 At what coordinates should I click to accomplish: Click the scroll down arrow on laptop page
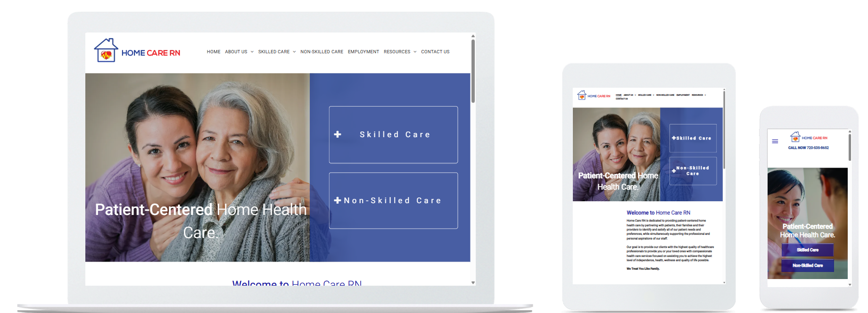(x=473, y=283)
